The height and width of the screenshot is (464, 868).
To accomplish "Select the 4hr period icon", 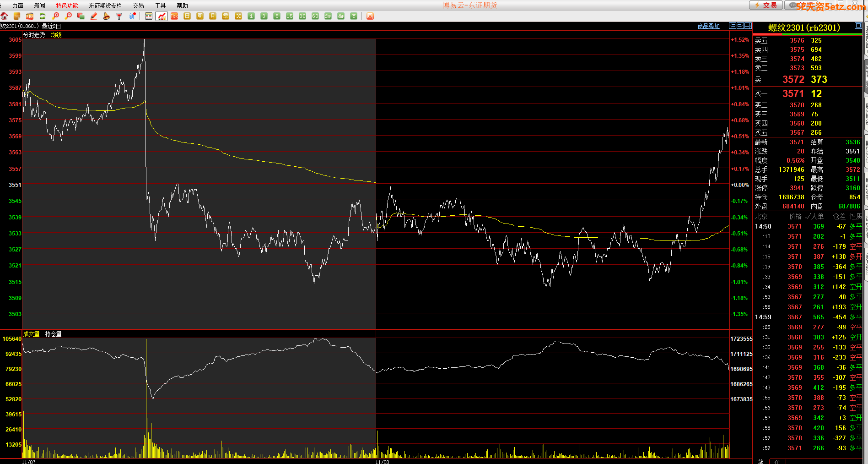I will (341, 16).
